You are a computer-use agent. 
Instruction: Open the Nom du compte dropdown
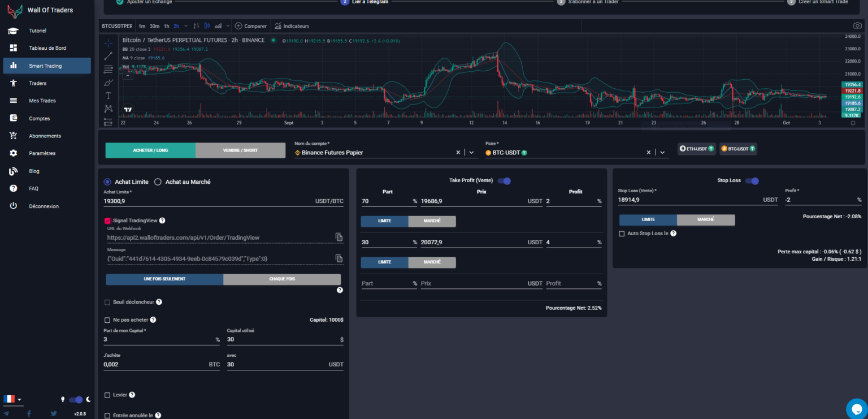(470, 152)
